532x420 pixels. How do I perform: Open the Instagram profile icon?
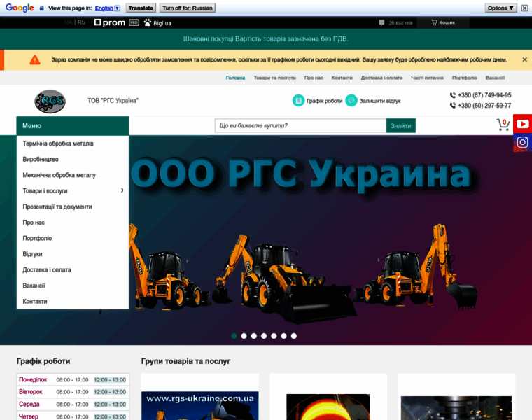tap(522, 142)
